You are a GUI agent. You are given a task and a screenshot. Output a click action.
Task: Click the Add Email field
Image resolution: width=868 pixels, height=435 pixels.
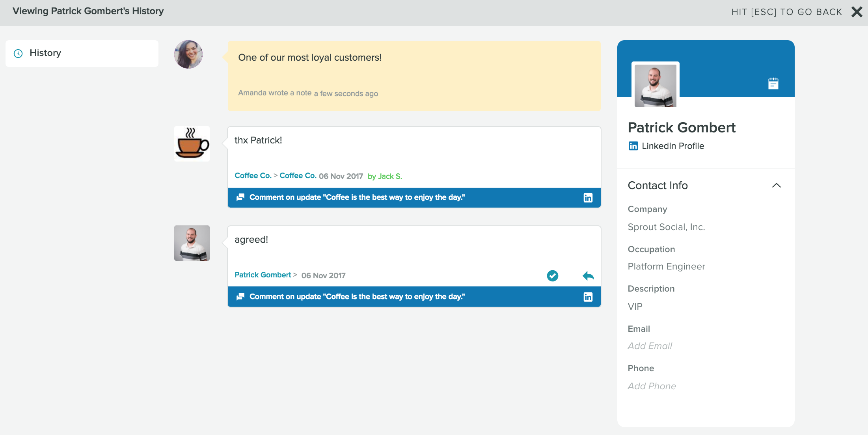point(650,346)
